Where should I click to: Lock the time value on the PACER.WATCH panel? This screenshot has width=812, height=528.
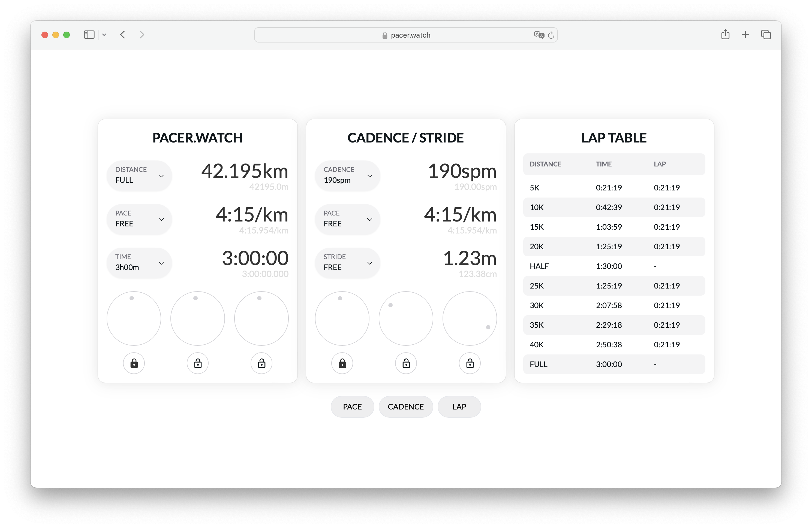pyautogui.click(x=261, y=363)
